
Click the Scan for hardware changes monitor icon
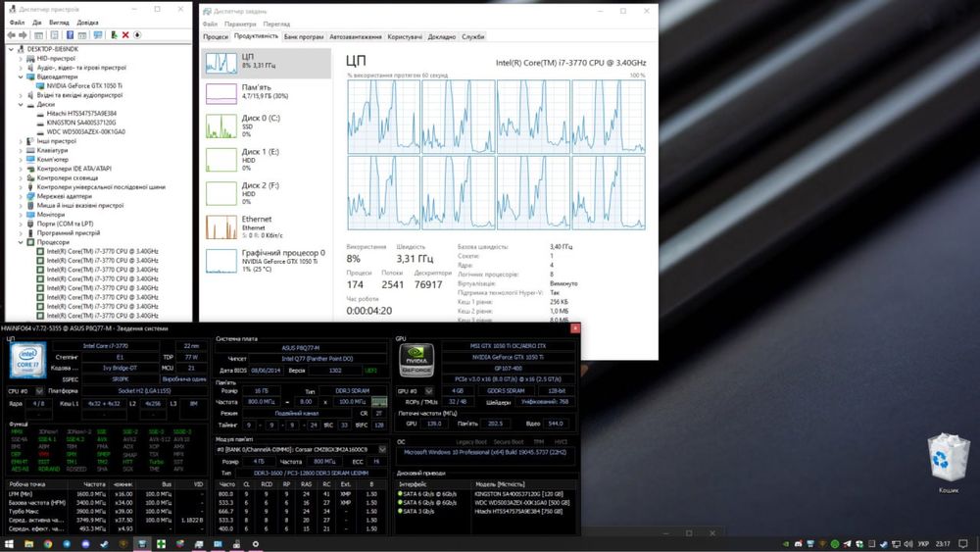point(98,35)
